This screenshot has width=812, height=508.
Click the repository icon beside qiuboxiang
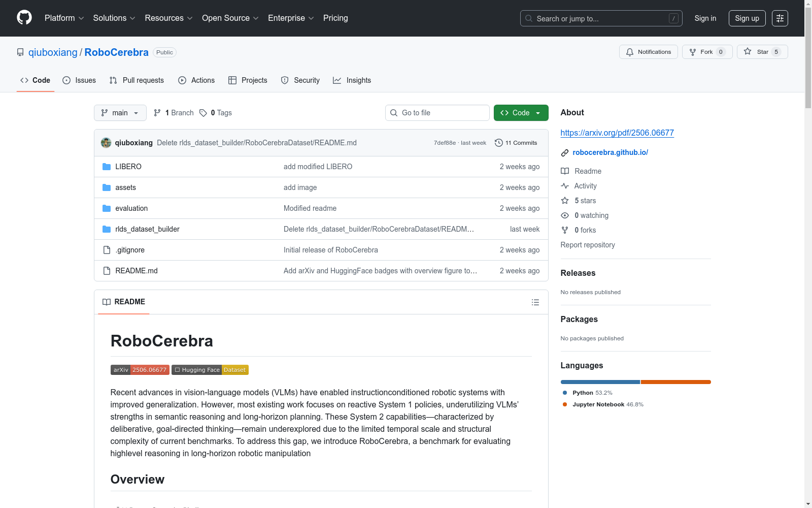(20, 52)
